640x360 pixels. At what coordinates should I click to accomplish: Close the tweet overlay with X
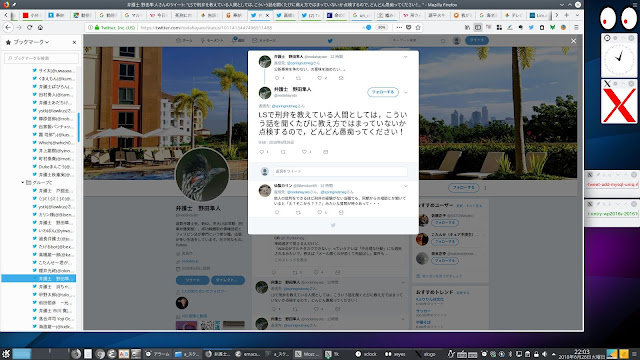(x=573, y=41)
